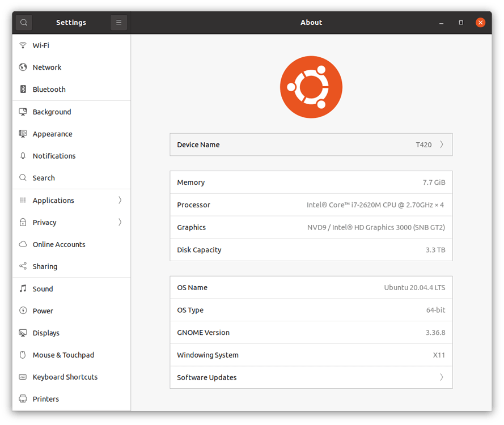Click the Keyboard Shortcuts icon

(23, 377)
